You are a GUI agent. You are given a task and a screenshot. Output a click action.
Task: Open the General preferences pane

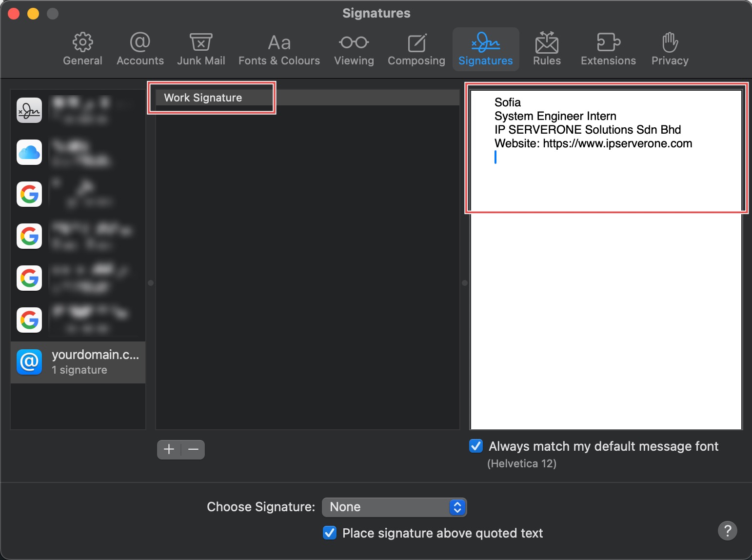click(x=82, y=49)
